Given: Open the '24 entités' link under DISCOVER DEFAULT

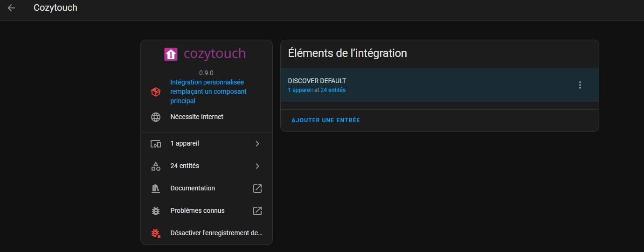Looking at the screenshot, I should point(333,90).
